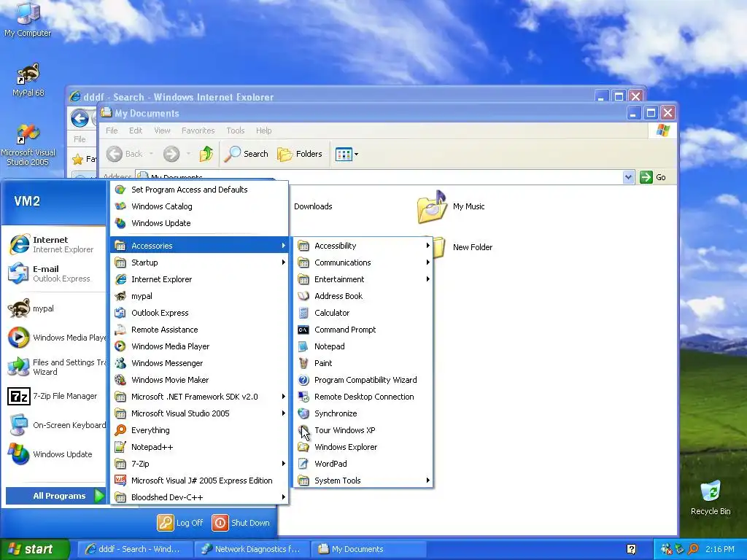Launch Command Prompt in Accessories
This screenshot has height=560, width=747.
[363, 330]
